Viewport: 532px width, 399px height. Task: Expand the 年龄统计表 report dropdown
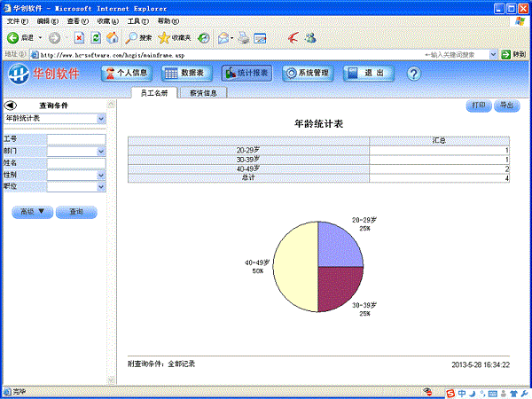(100, 118)
